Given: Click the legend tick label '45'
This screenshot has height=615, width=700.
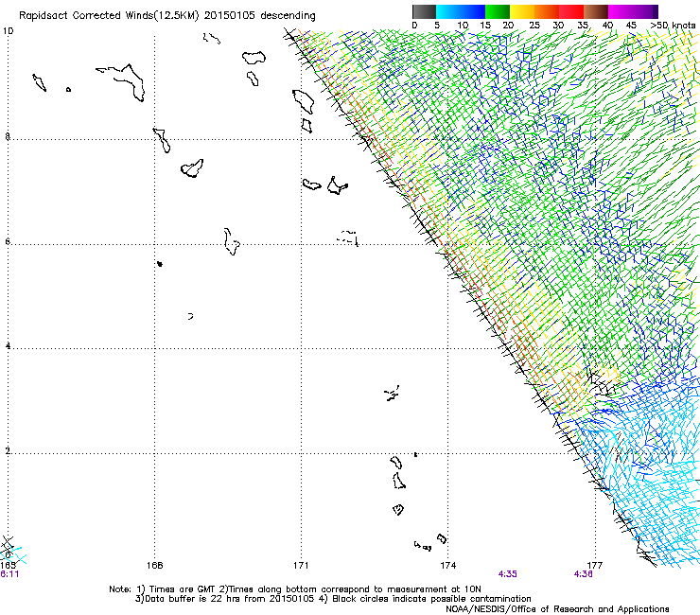Looking at the screenshot, I should (630, 26).
